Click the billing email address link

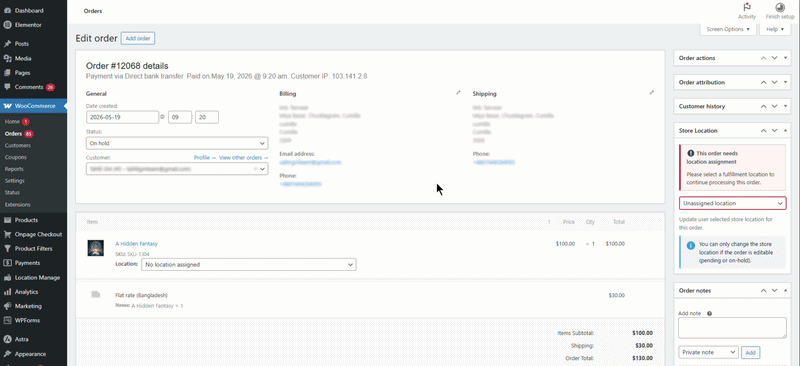310,162
